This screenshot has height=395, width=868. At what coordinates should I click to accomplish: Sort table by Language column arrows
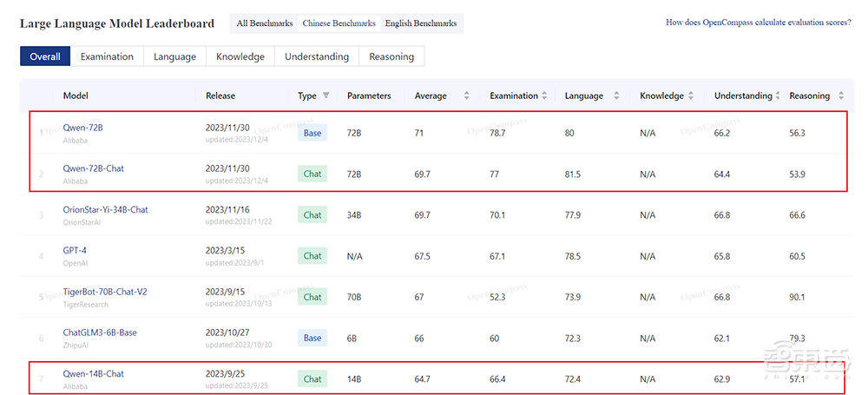click(x=616, y=95)
